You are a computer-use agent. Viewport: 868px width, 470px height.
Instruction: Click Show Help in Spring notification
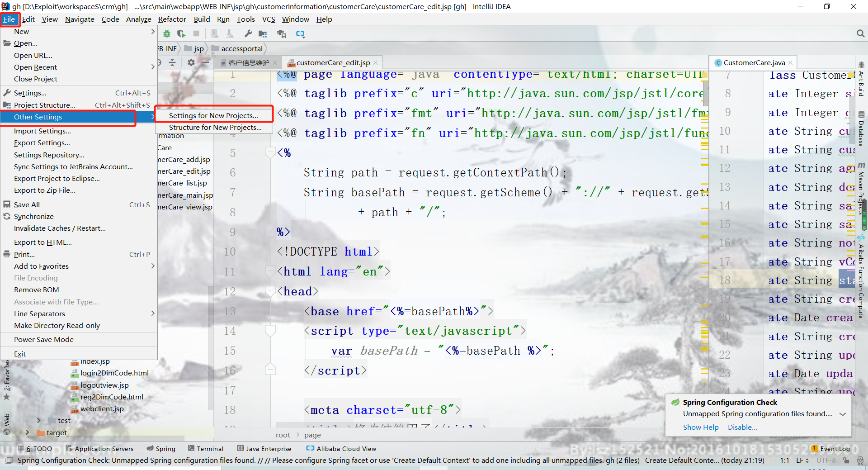(x=701, y=427)
